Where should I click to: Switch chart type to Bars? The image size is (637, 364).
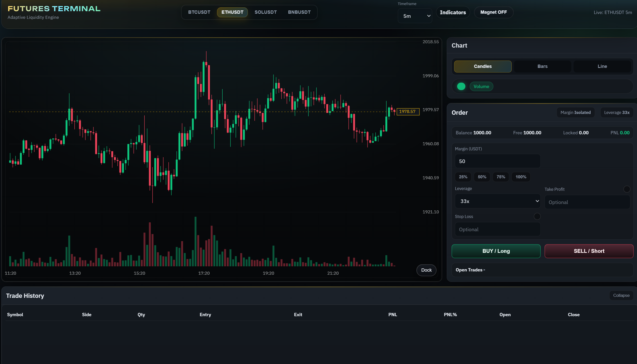[x=542, y=66]
